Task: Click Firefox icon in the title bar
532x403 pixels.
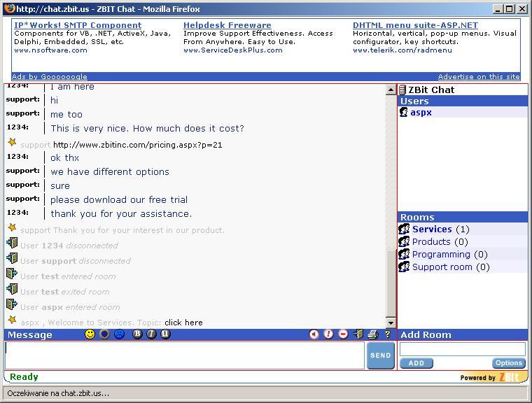Action: click(x=10, y=8)
